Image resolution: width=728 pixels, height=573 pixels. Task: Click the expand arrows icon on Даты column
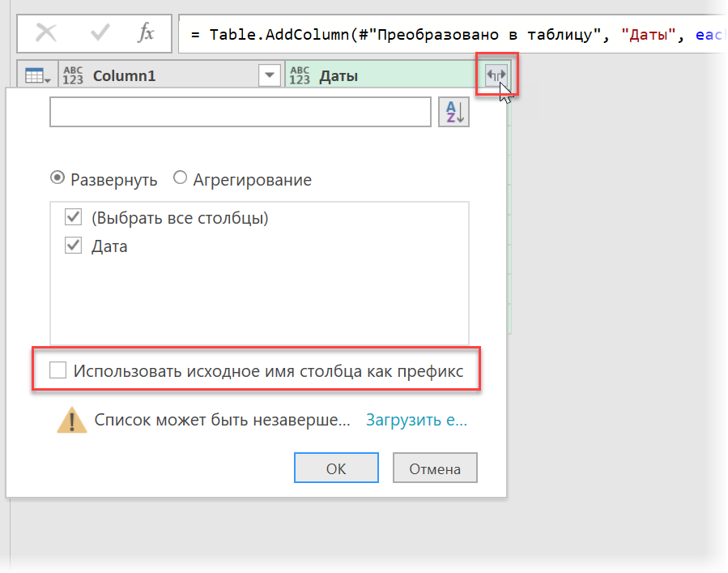[x=496, y=75]
